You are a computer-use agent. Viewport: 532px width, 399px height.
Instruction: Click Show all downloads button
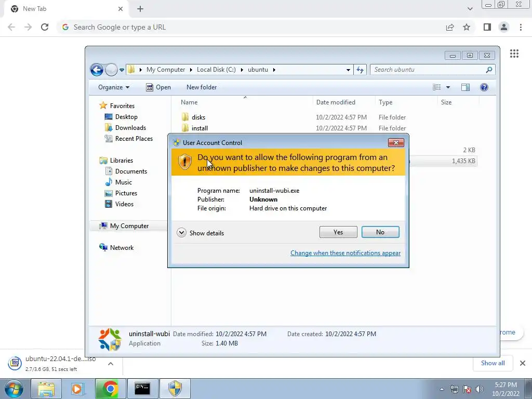(x=493, y=363)
